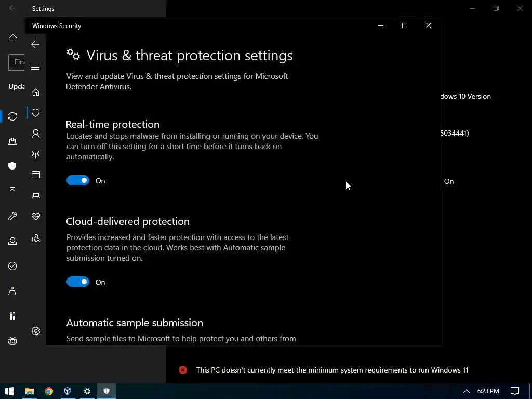Select Troubleshoot wrench icon in Settings sidebar

tap(12, 216)
